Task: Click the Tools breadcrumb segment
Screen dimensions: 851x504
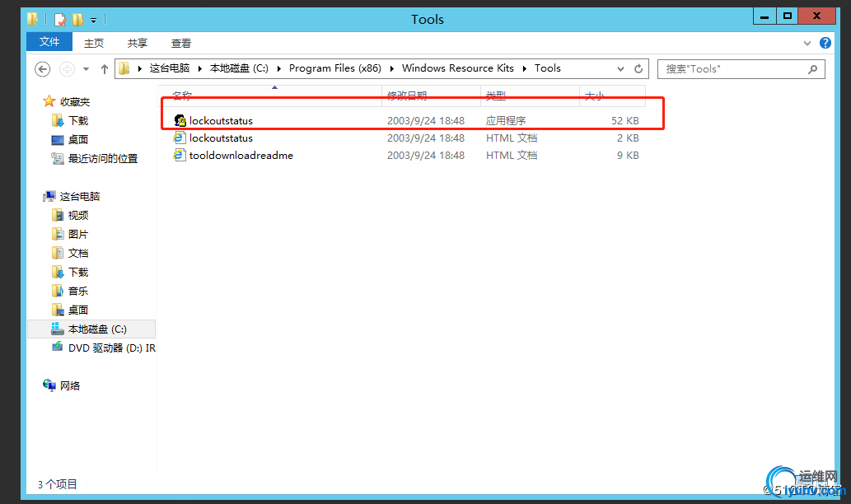Action: (x=547, y=68)
